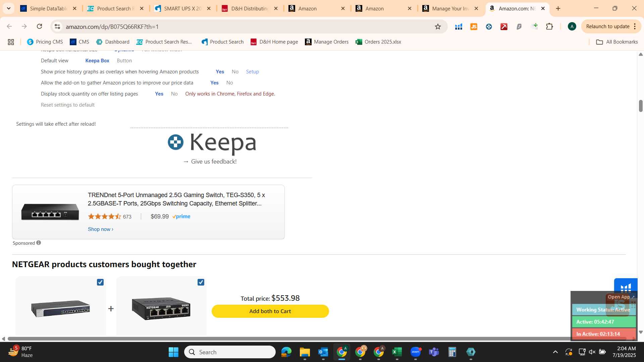This screenshot has height=362, width=644.
Task: View site information icon in address bar
Action: click(x=57, y=26)
